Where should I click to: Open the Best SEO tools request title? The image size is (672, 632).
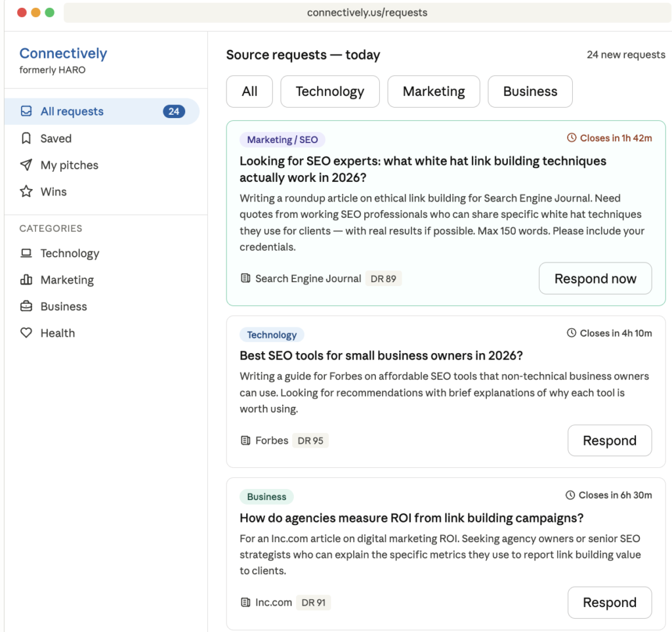click(x=381, y=356)
